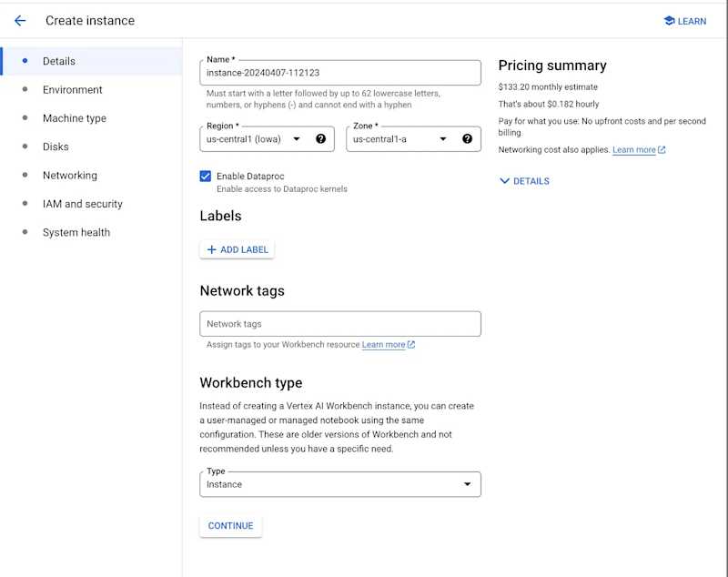Open the Disks section
The width and height of the screenshot is (728, 577).
(x=56, y=147)
